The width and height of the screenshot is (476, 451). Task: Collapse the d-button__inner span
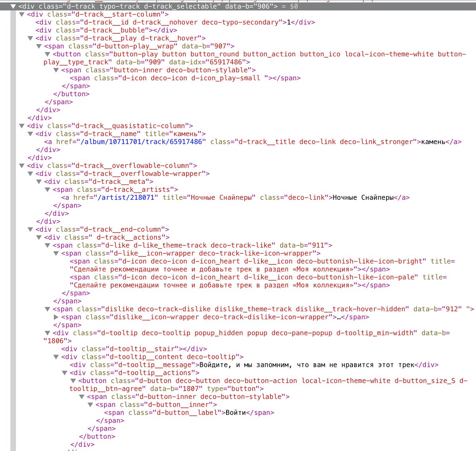pos(91,405)
